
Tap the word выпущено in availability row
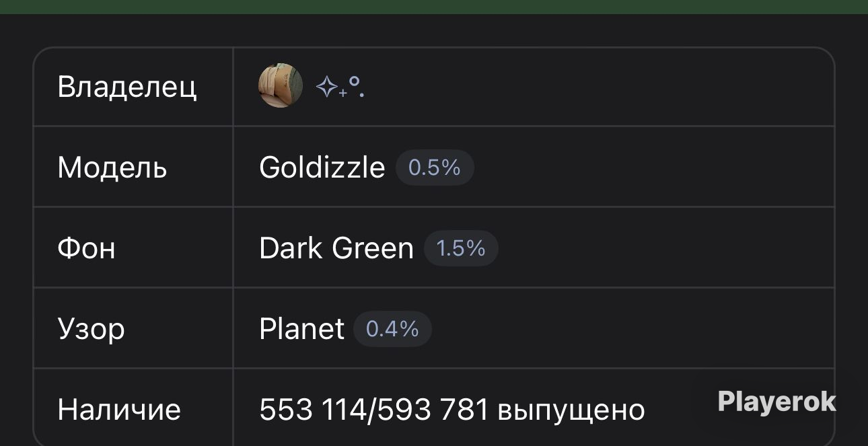tap(571, 411)
